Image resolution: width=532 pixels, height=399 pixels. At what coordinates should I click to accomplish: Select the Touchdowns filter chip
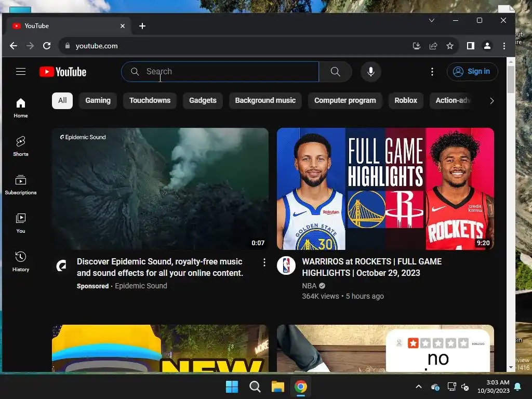pos(150,100)
